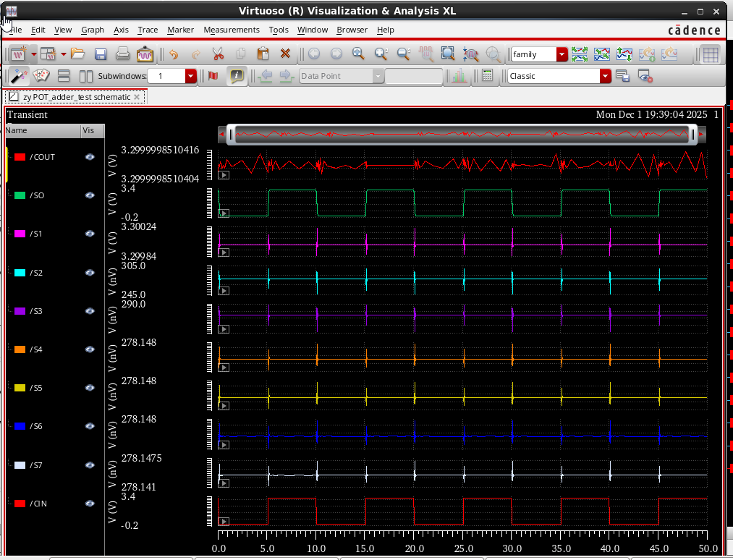Open the Subwindows count dropdown
Viewport: 733px width, 560px height.
point(191,76)
